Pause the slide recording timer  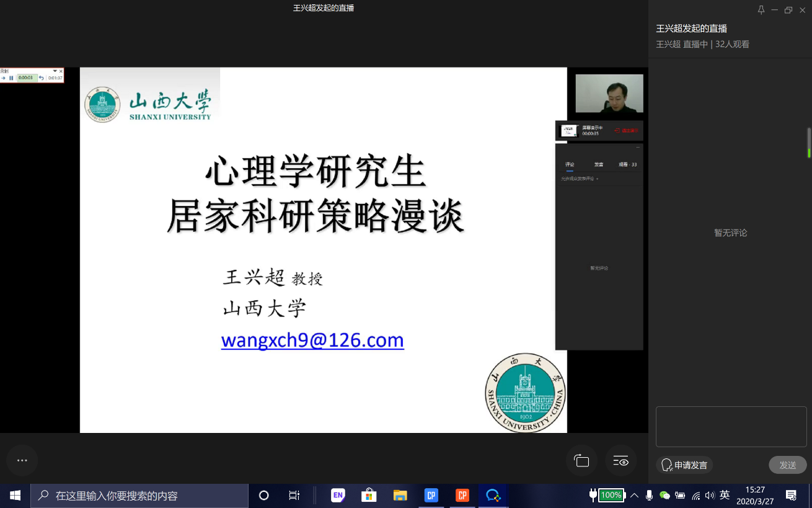click(11, 78)
